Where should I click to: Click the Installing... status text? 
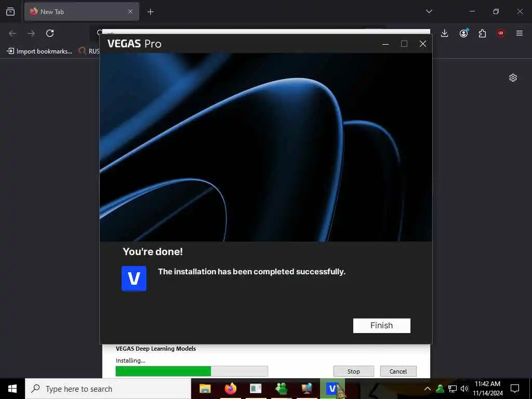point(130,361)
